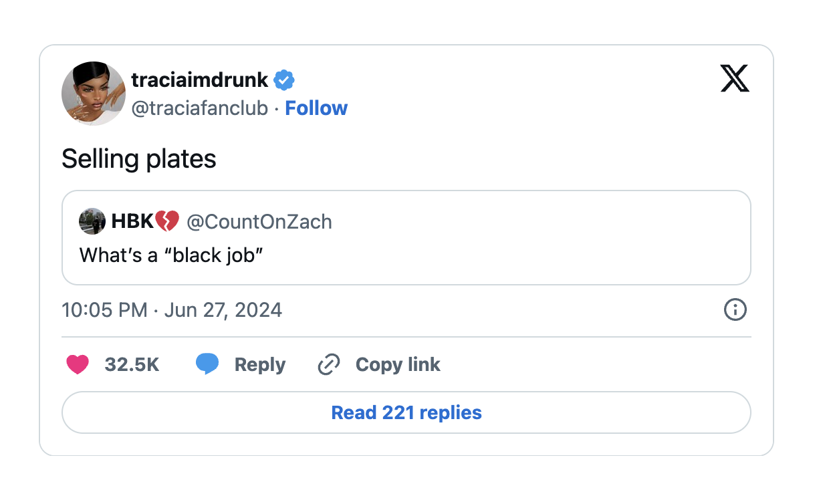The image size is (825, 504).
Task: Click the blue reply bubble icon
Action: pyautogui.click(x=207, y=364)
